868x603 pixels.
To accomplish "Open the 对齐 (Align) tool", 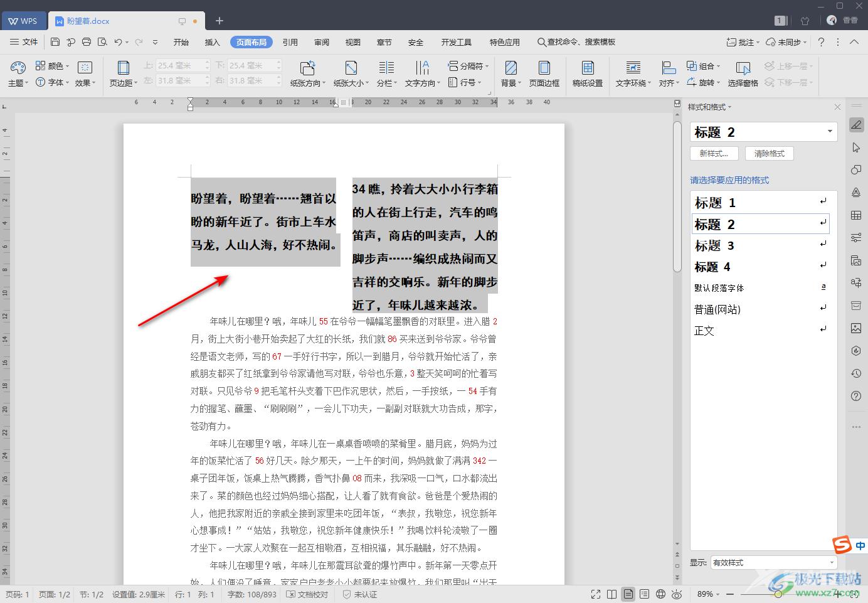I will click(669, 73).
